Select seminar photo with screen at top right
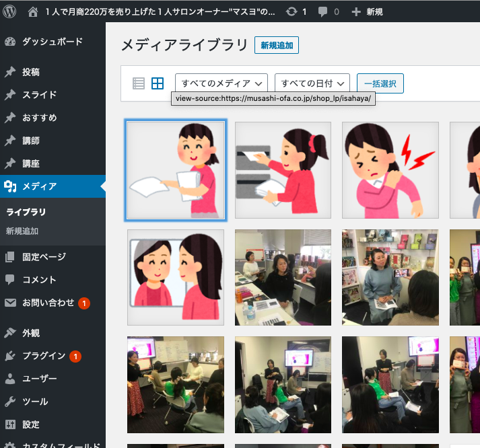The width and height of the screenshot is (480, 448). (390, 385)
